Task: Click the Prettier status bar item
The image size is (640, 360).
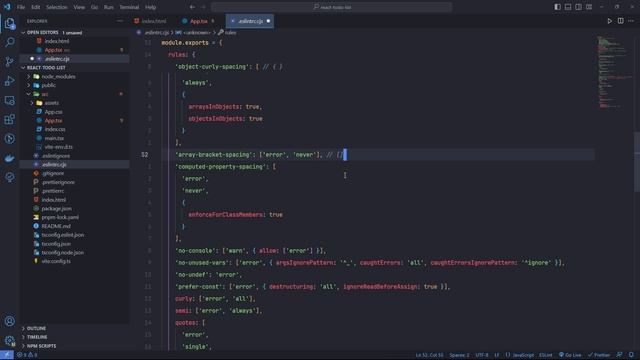Action: (599, 355)
